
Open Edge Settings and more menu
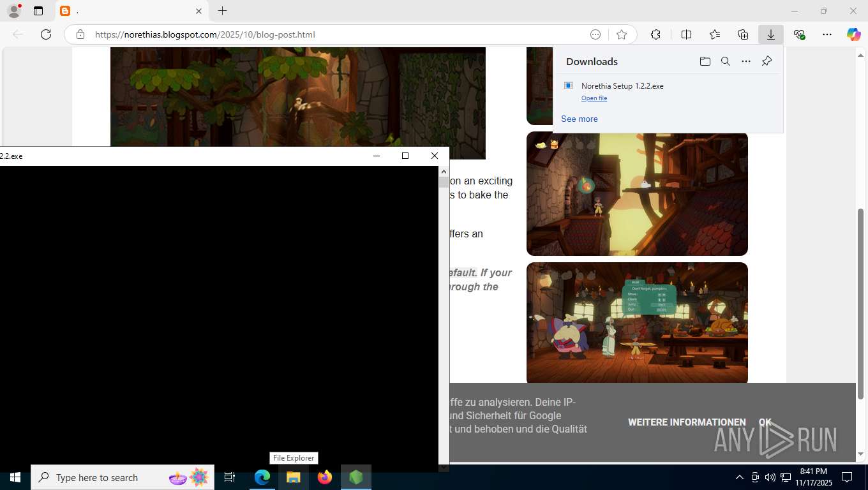pos(827,34)
